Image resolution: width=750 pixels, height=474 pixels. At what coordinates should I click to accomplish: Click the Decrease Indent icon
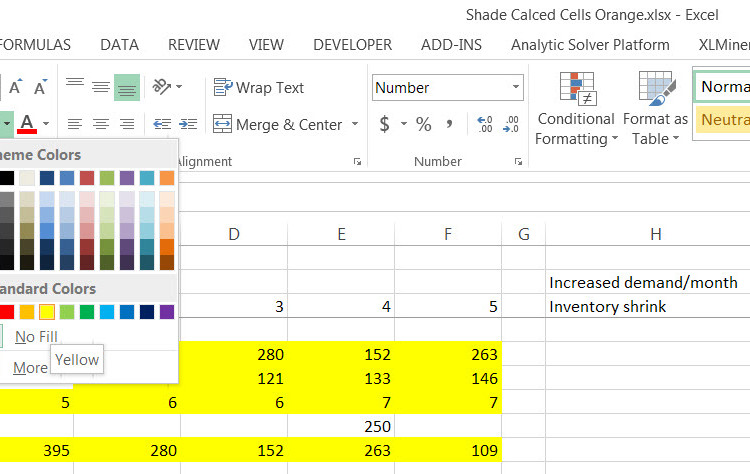(x=162, y=125)
